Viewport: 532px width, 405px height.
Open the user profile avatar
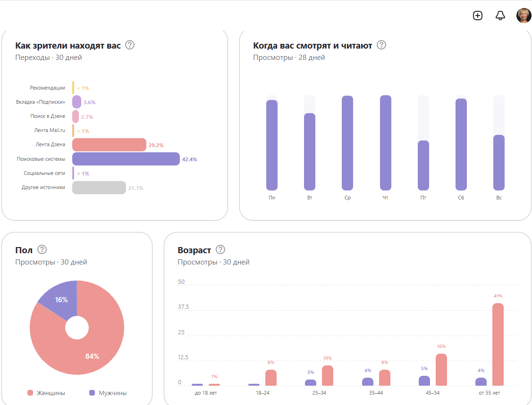tap(524, 16)
